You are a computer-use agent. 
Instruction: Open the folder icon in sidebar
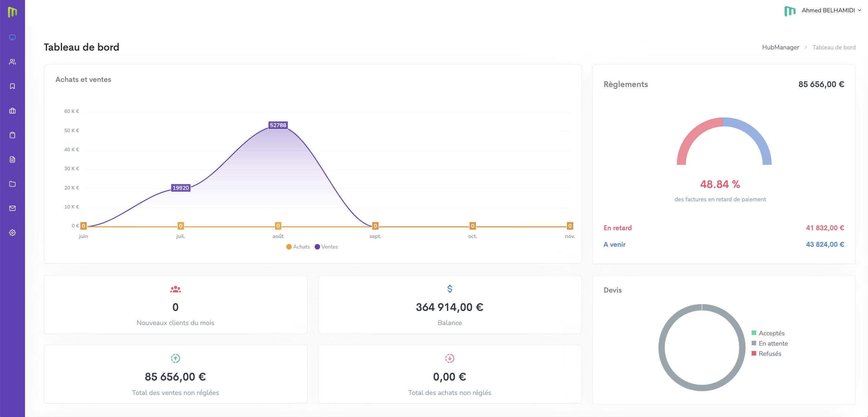(12, 184)
